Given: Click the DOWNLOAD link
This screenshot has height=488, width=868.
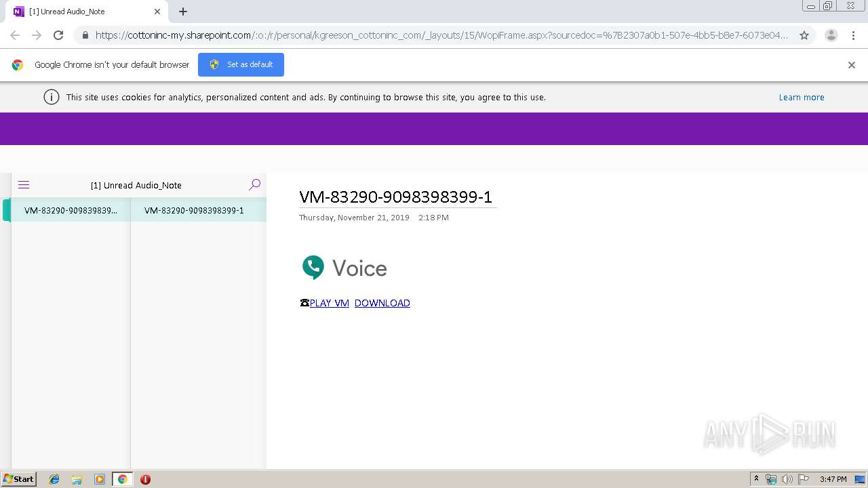Looking at the screenshot, I should point(382,303).
